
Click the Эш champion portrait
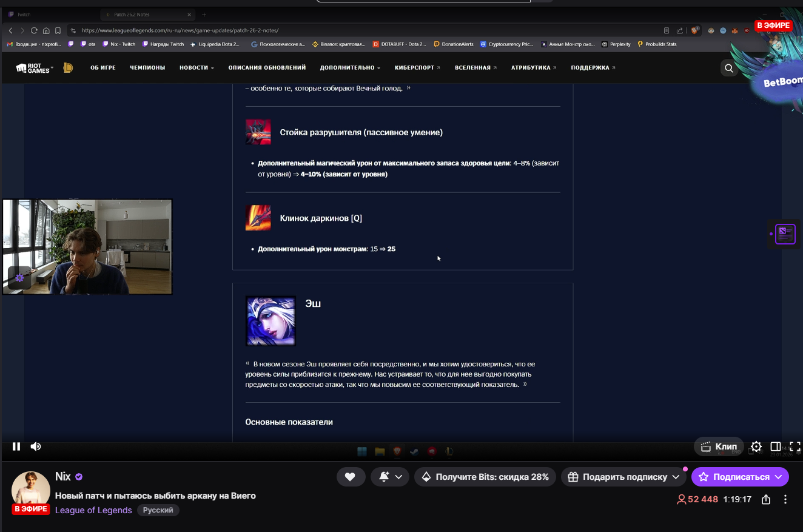[x=270, y=321]
